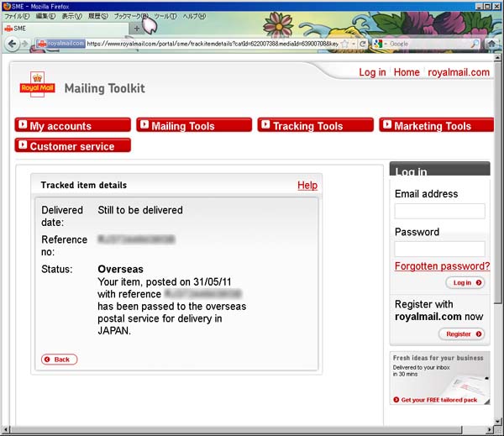Screen dimensions: 504x436
Task: Open the ヘルプ(H) menu
Action: tap(194, 16)
